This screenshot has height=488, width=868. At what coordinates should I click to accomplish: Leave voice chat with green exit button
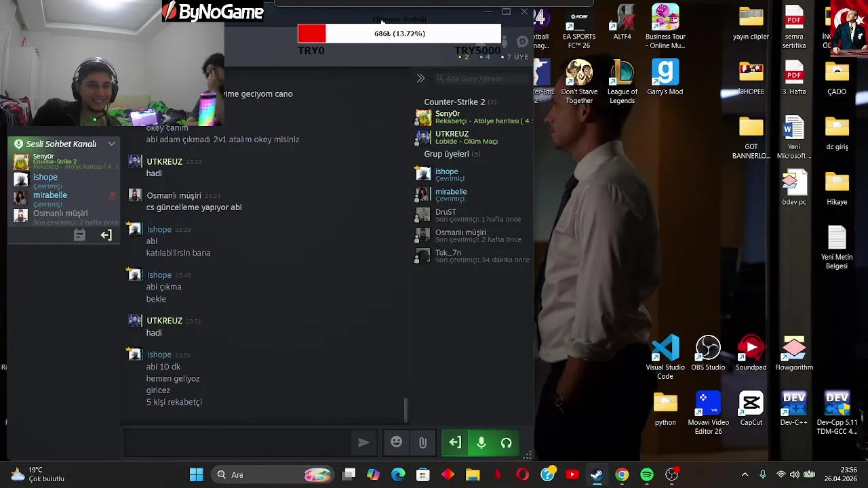pyautogui.click(x=455, y=443)
